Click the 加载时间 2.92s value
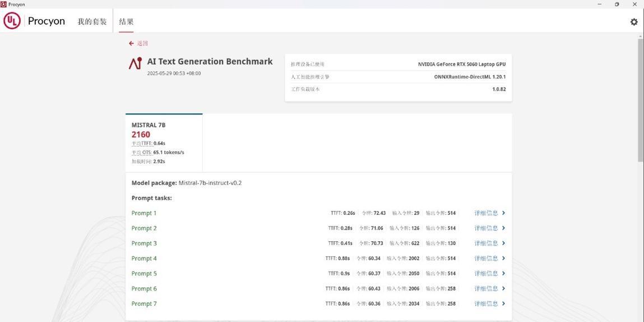The height and width of the screenshot is (322, 644). (159, 161)
